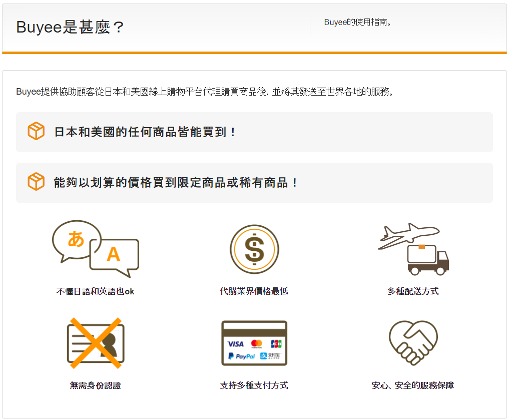Viewport: 508px width, 420px height.
Task: Click the 能夠以划算的價格買到限定商品或稀有商品！ headline
Action: [x=176, y=182]
